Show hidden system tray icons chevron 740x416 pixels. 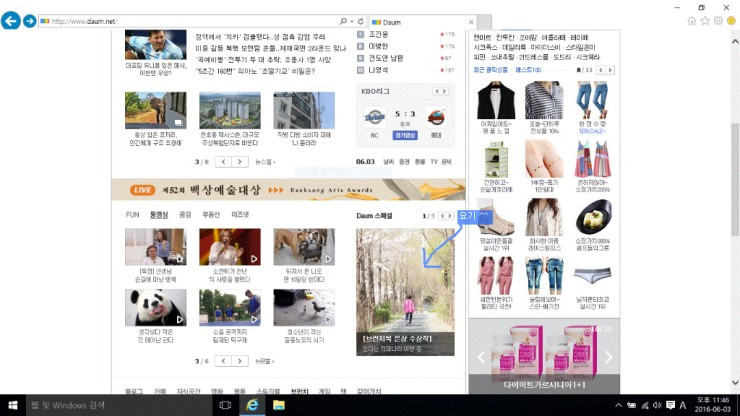point(618,405)
